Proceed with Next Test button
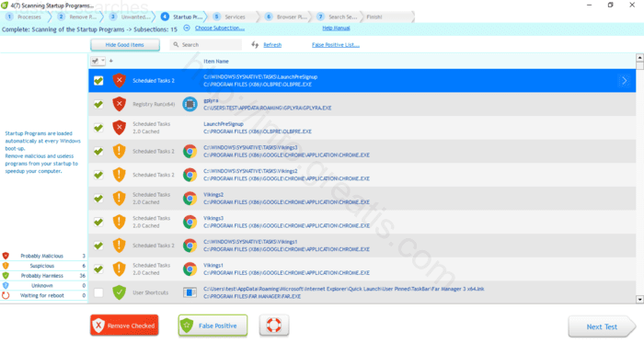This screenshot has width=644, height=343. [602, 326]
